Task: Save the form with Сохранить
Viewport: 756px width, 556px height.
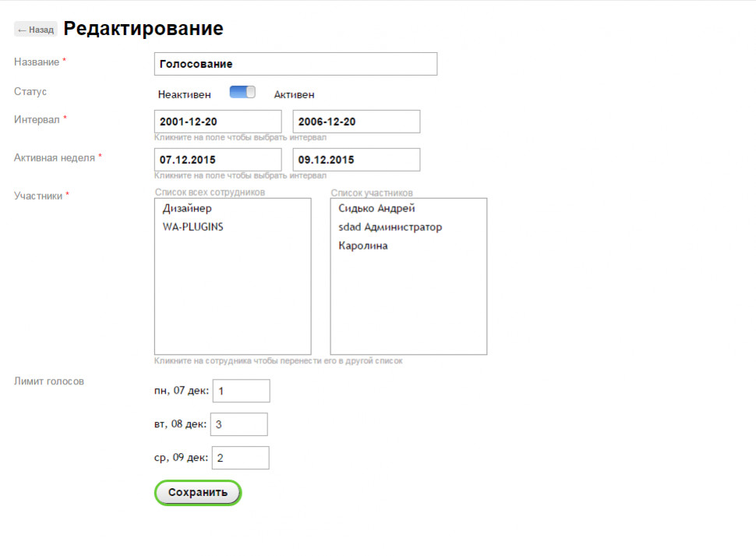Action: [198, 492]
